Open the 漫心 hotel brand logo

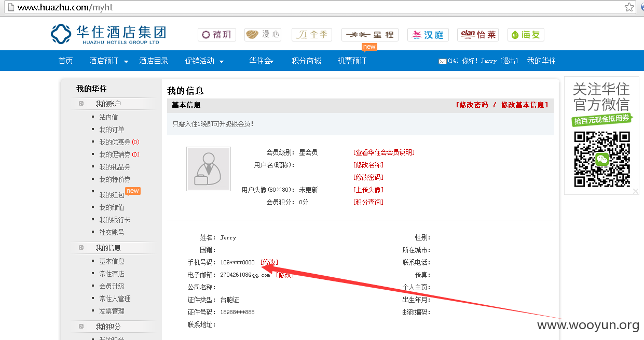[263, 35]
